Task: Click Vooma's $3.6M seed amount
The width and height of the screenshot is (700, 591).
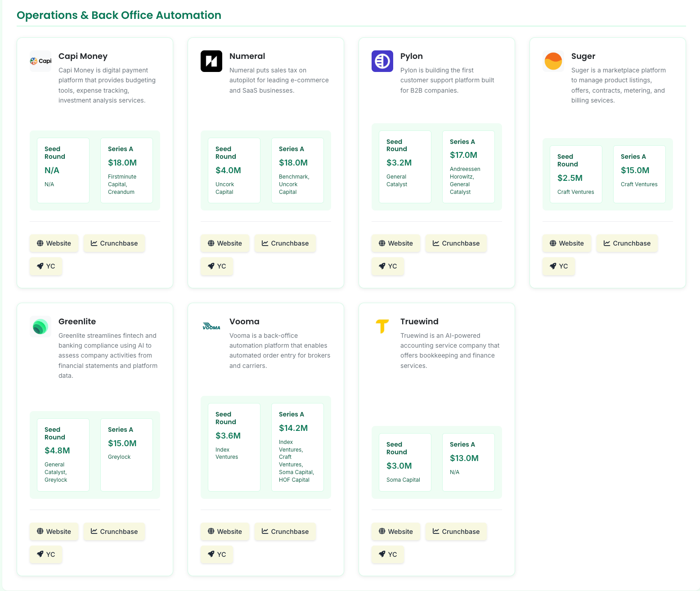Action: (x=228, y=436)
